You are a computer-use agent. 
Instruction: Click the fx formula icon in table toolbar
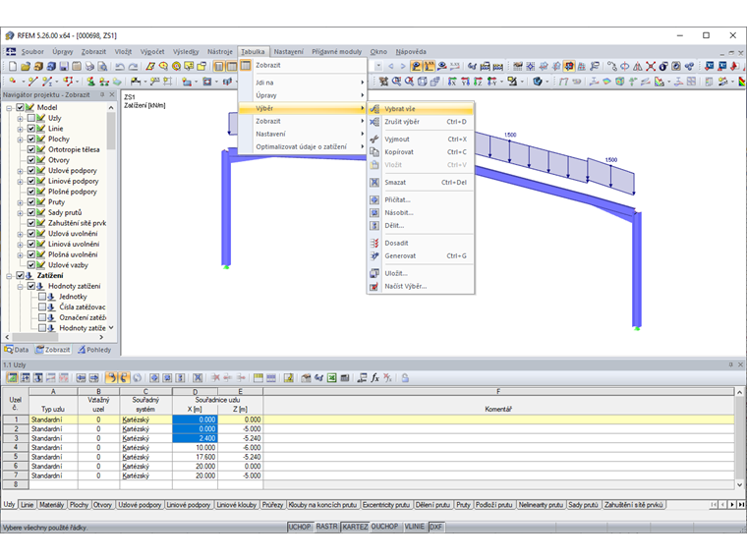tap(374, 377)
